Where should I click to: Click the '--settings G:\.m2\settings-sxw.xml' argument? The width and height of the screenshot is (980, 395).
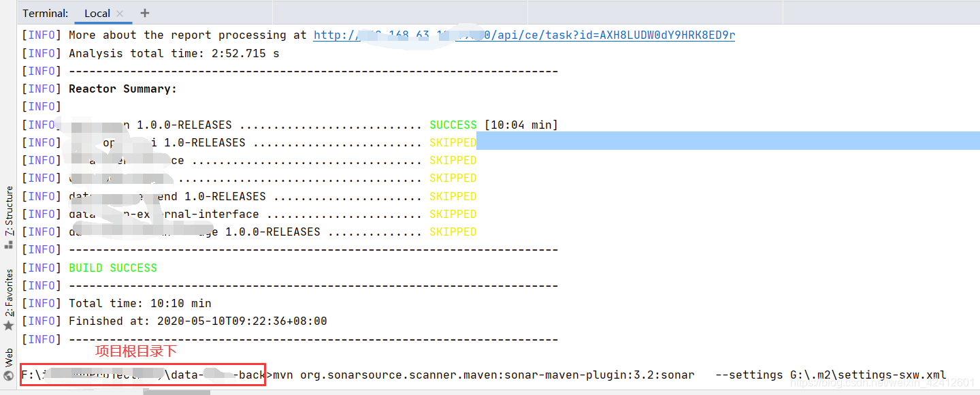pyautogui.click(x=831, y=375)
